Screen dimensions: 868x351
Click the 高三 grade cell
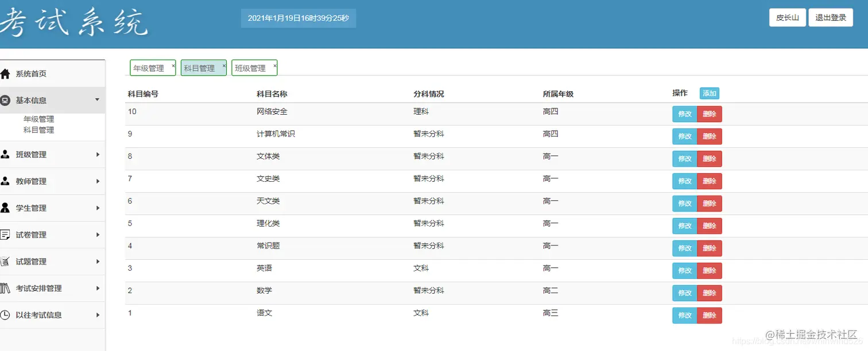point(551,313)
